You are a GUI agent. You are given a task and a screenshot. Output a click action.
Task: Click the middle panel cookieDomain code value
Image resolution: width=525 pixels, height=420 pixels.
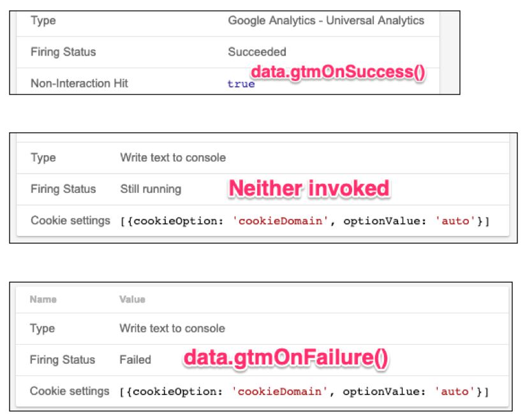click(x=280, y=221)
